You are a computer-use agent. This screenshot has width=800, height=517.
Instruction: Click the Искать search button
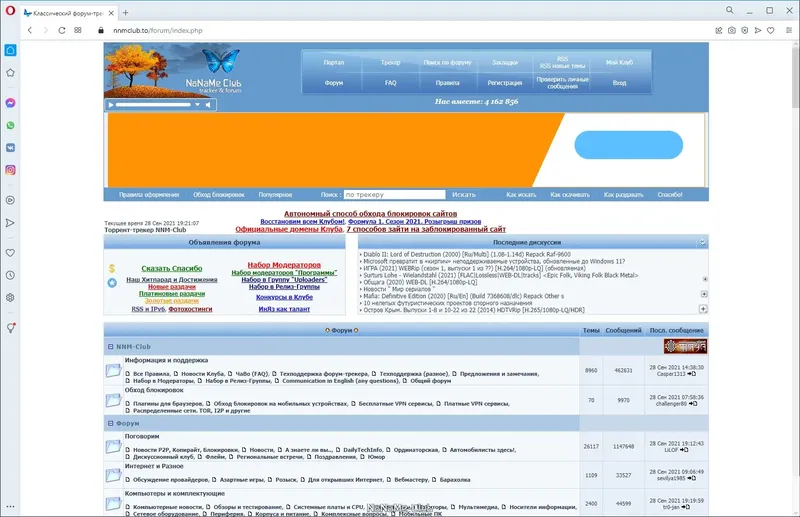pos(464,194)
